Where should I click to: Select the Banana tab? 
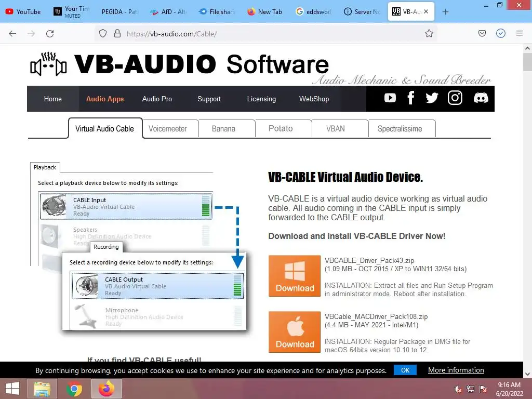click(x=227, y=129)
